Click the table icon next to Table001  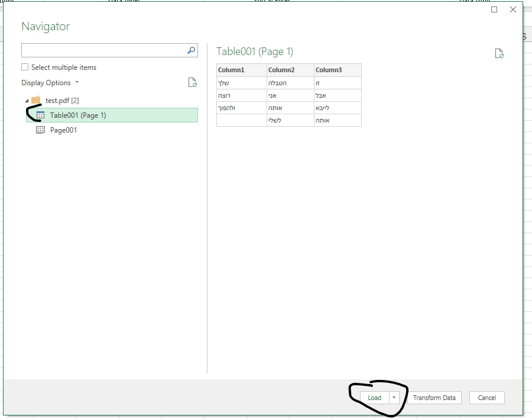(40, 115)
